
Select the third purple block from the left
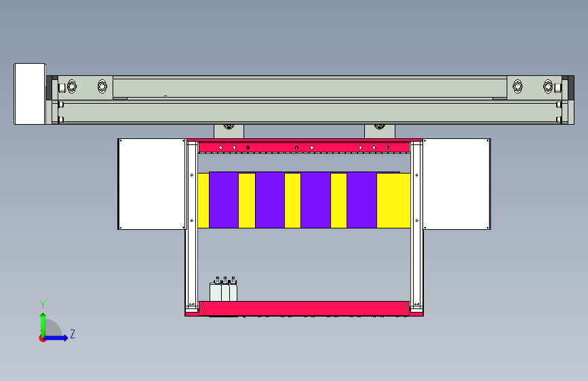pyautogui.click(x=315, y=200)
